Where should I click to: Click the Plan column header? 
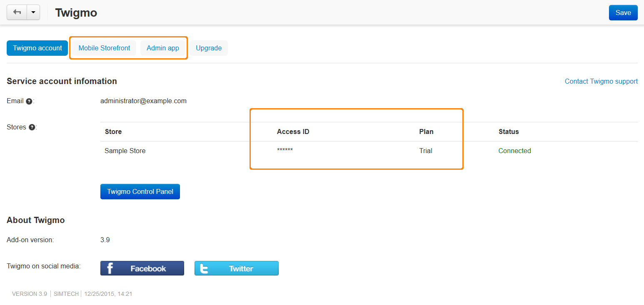pos(426,131)
